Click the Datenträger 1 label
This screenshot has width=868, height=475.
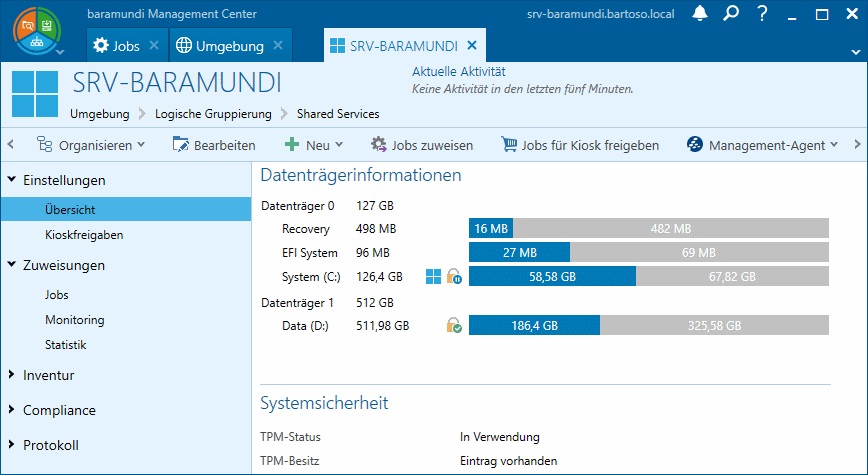point(298,303)
